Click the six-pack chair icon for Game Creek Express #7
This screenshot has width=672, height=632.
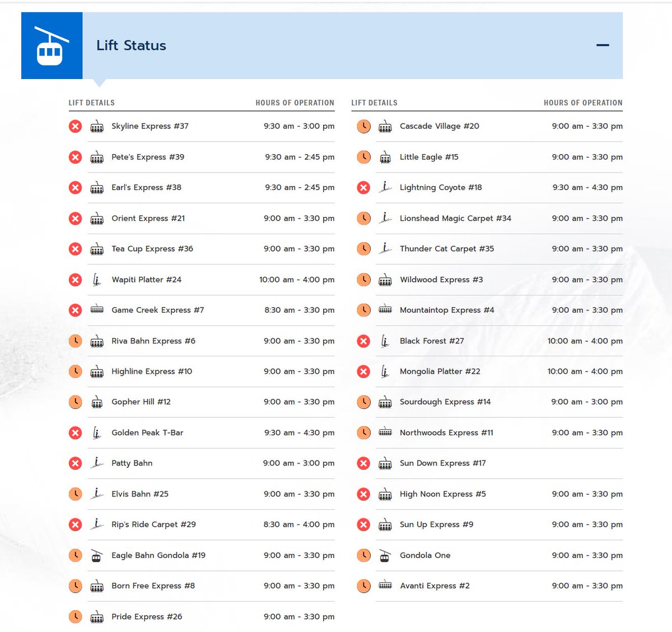(97, 309)
